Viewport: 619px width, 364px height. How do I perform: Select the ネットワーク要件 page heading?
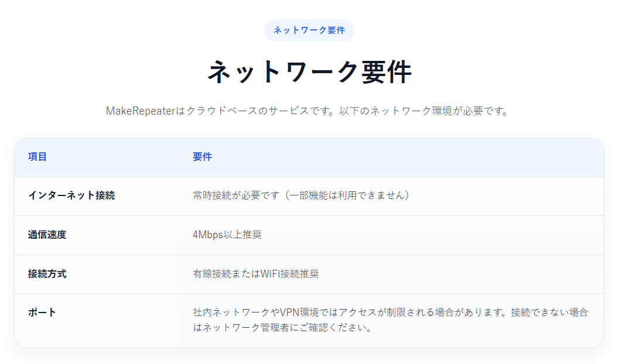pyautogui.click(x=309, y=70)
